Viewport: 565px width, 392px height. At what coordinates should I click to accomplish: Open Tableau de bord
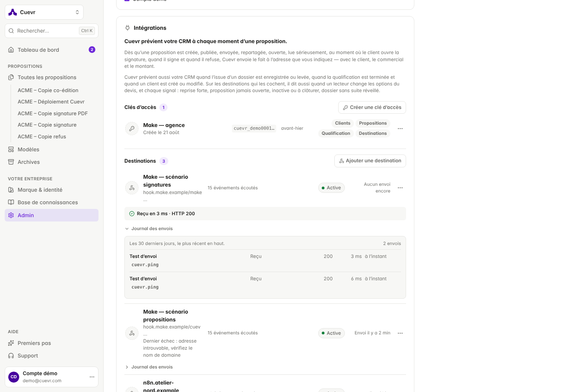click(51, 50)
